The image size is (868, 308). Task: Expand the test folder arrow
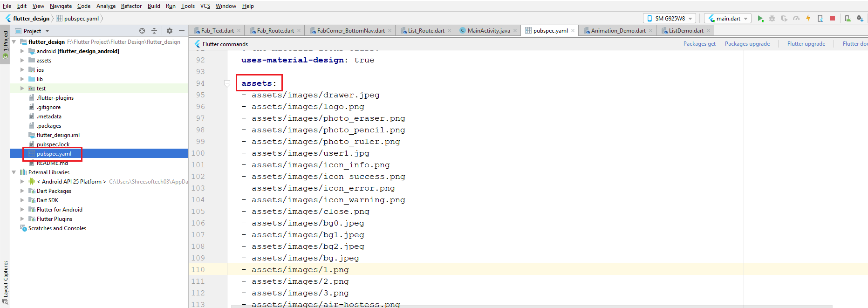(x=22, y=89)
